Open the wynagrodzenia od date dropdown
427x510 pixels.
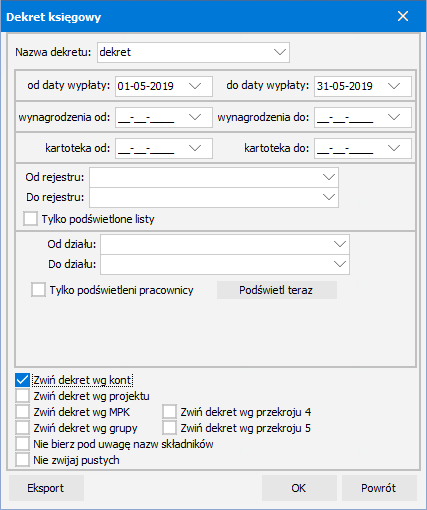(x=195, y=117)
